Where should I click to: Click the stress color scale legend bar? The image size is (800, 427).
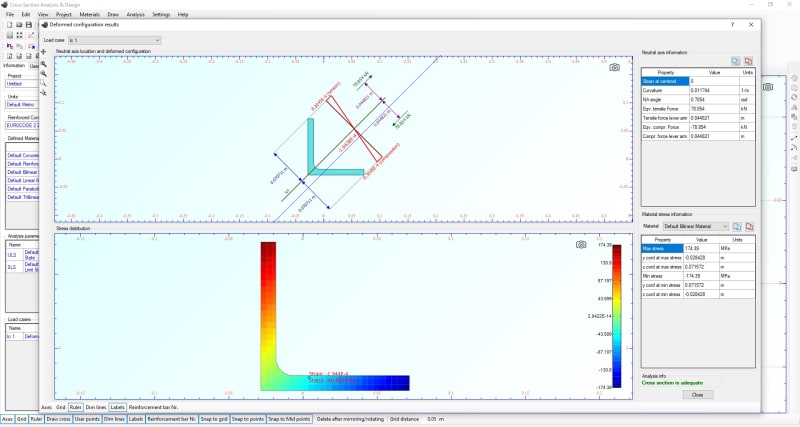(617, 316)
